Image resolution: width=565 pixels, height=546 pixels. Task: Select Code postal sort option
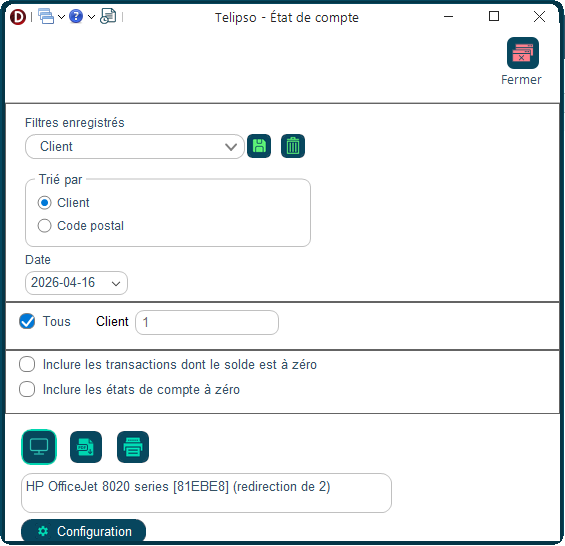[x=45, y=226]
